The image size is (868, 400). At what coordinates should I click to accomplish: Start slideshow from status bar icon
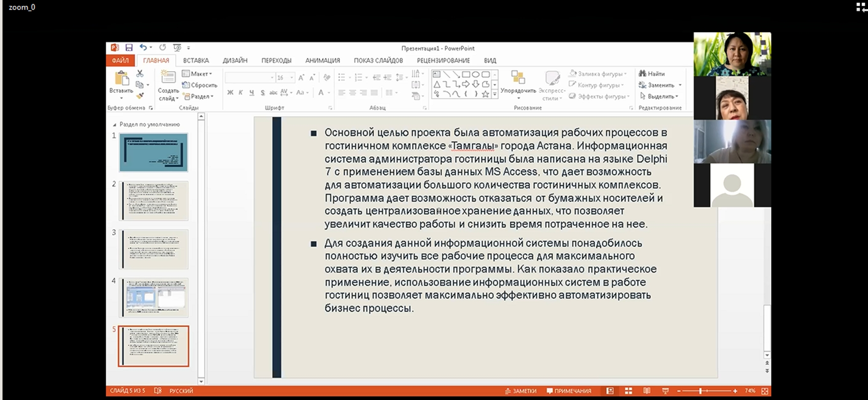[x=665, y=391]
